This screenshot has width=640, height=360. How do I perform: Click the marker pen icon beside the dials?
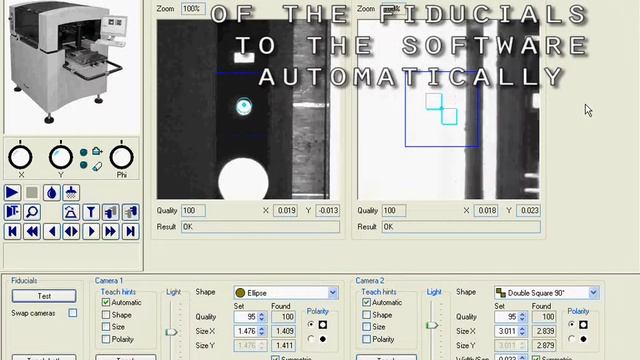[x=97, y=166]
